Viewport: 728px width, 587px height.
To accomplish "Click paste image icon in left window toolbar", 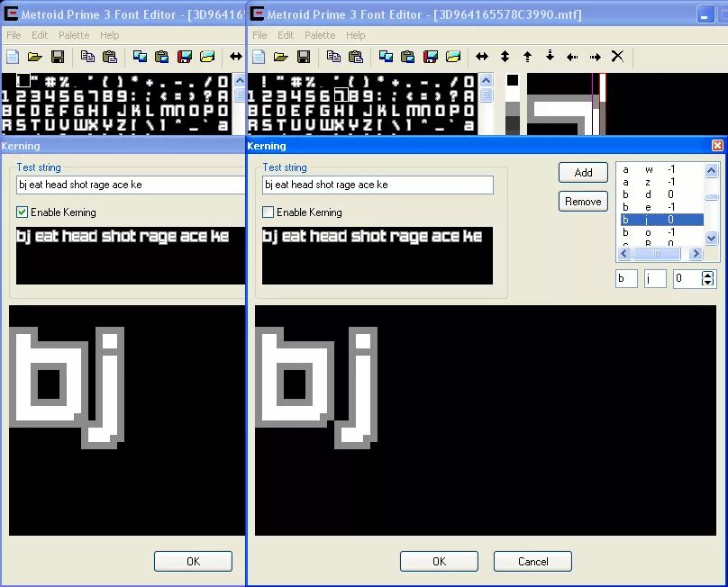I will [161, 57].
